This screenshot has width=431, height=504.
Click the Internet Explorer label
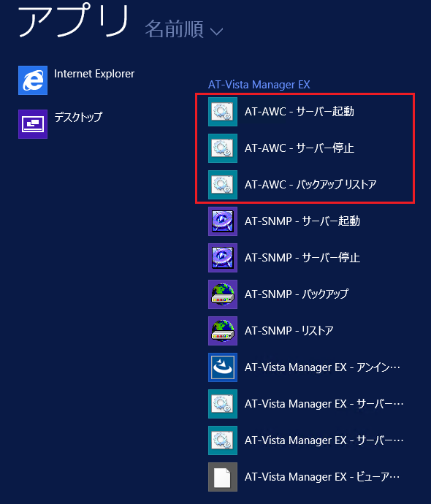point(94,74)
